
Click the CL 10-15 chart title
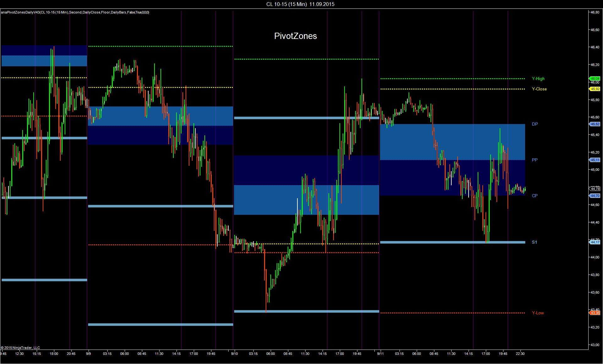[300, 4]
